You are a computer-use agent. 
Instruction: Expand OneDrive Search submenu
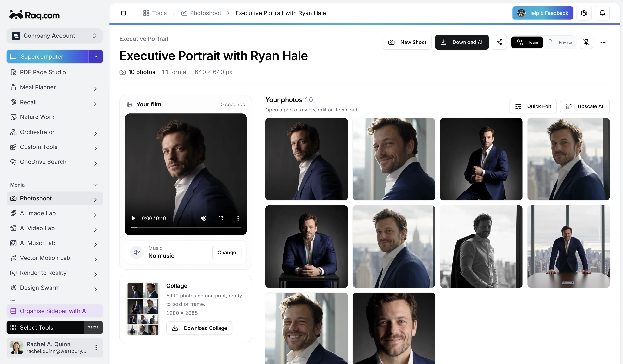point(95,163)
